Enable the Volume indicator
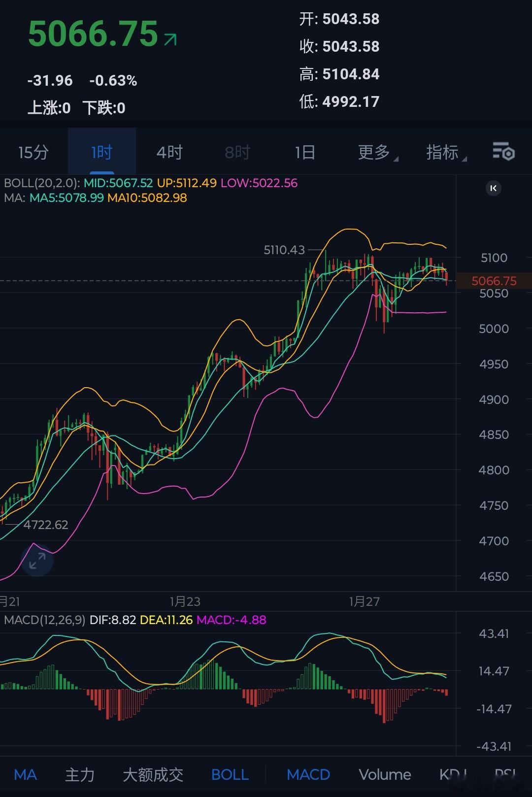The width and height of the screenshot is (532, 797). point(385,774)
